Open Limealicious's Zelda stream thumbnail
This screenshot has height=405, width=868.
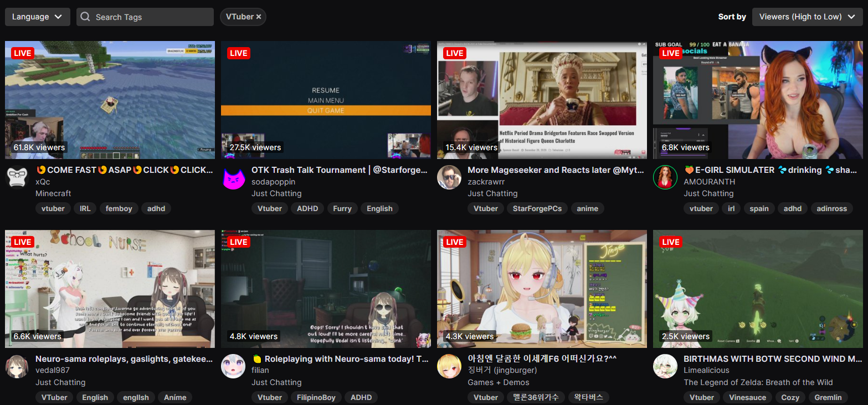click(758, 289)
